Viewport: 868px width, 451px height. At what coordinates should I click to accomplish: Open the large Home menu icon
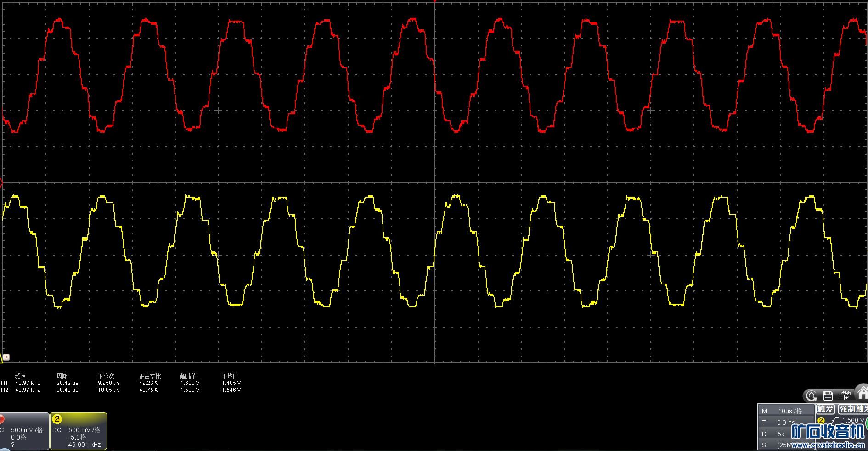click(x=862, y=393)
